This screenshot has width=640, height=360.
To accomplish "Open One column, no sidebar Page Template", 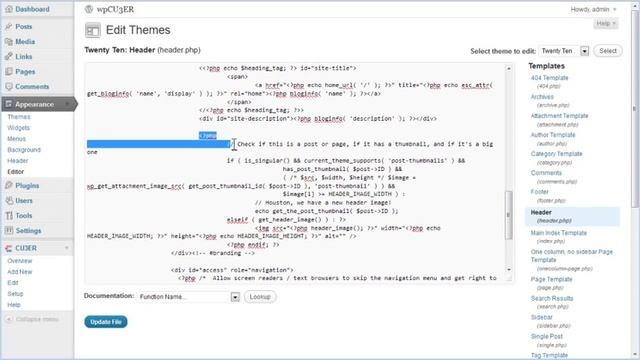I will (x=571, y=256).
